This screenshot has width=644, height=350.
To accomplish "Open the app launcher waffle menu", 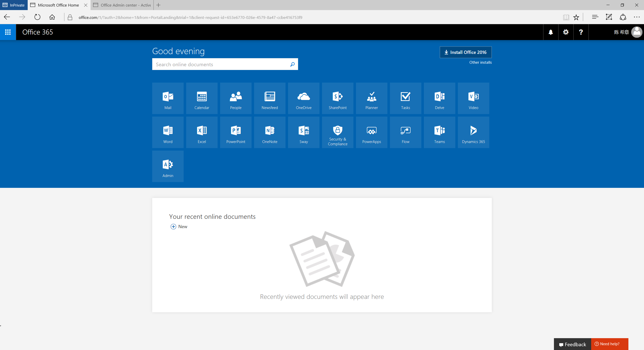I will (x=8, y=32).
